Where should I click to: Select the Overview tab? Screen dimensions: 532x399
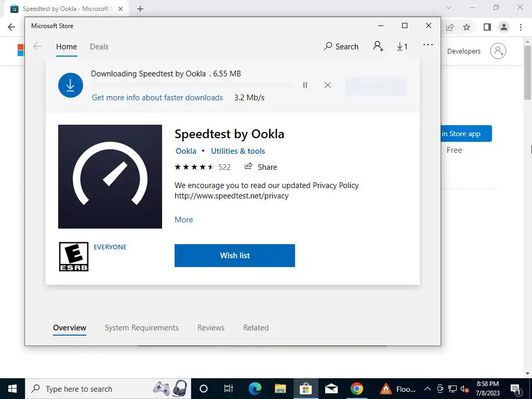[x=70, y=328]
